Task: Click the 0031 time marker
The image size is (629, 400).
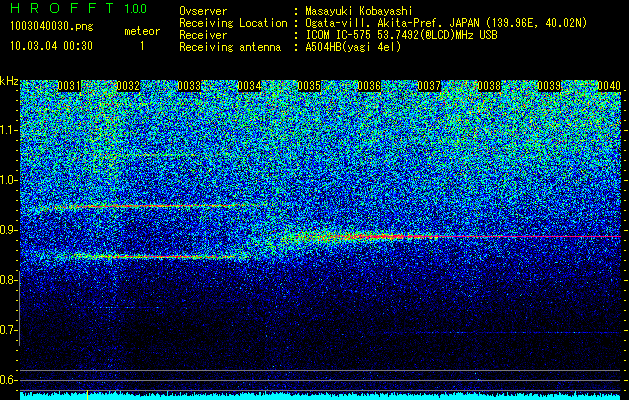Action: (x=69, y=86)
